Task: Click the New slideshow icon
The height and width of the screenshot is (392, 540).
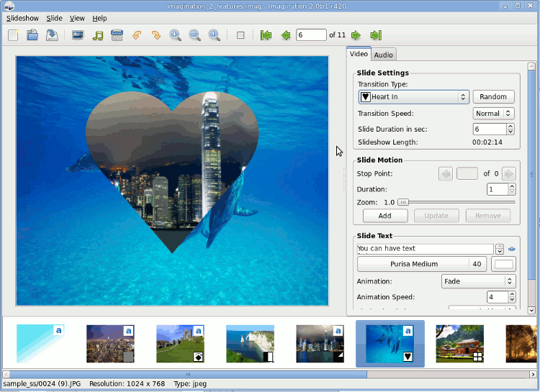Action: [13, 35]
